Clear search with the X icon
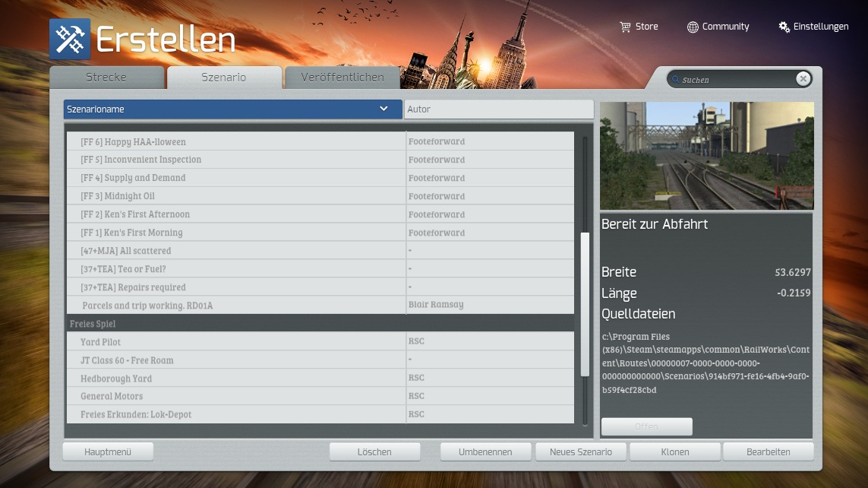Image resolution: width=868 pixels, height=488 pixels. pyautogui.click(x=803, y=79)
